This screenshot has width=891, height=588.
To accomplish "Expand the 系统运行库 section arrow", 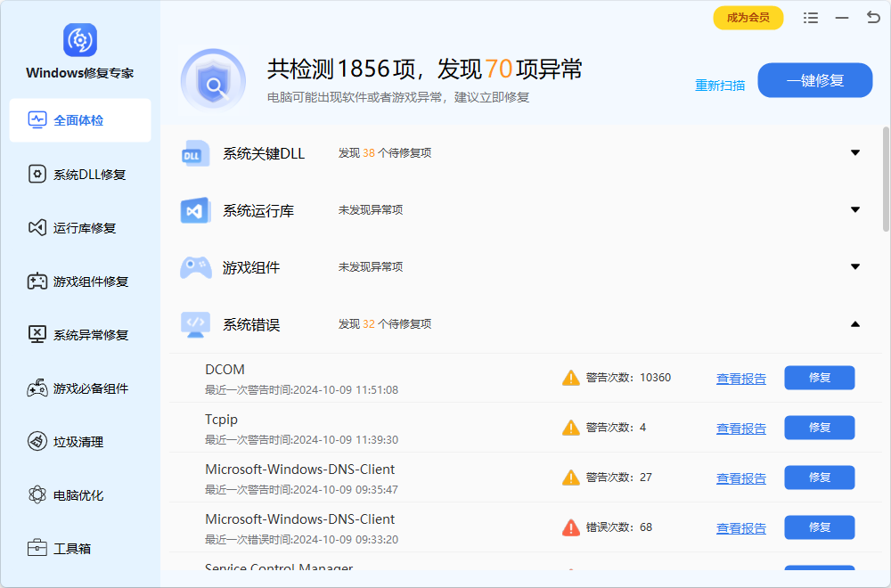I will click(854, 210).
